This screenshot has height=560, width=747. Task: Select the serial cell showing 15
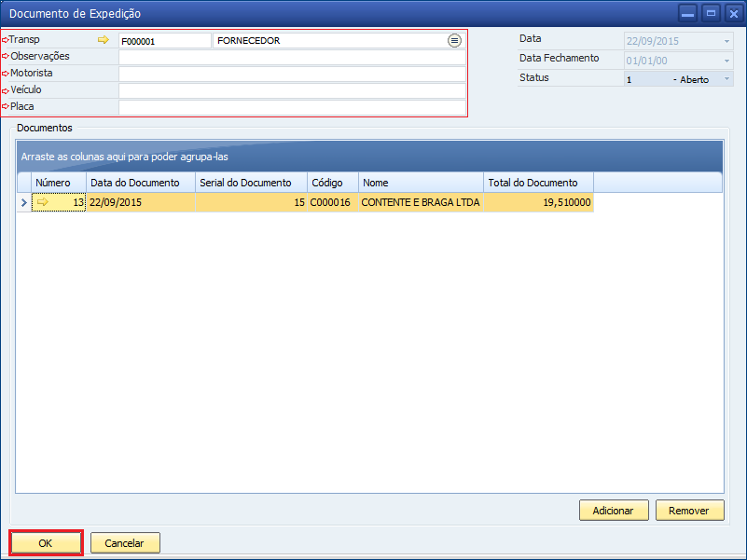coord(251,202)
